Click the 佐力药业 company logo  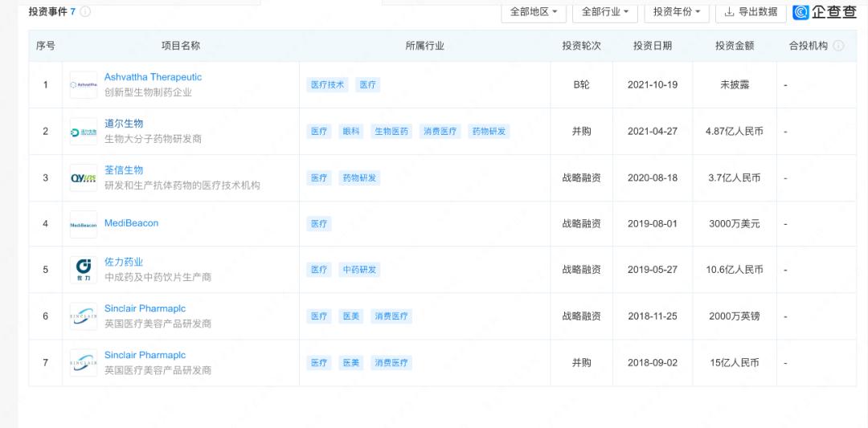pyautogui.click(x=84, y=269)
